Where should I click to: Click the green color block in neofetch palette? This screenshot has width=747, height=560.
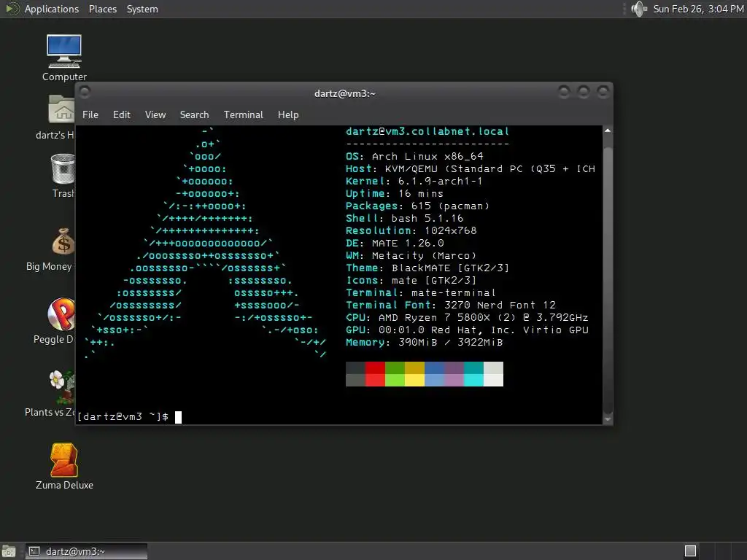coord(395,374)
